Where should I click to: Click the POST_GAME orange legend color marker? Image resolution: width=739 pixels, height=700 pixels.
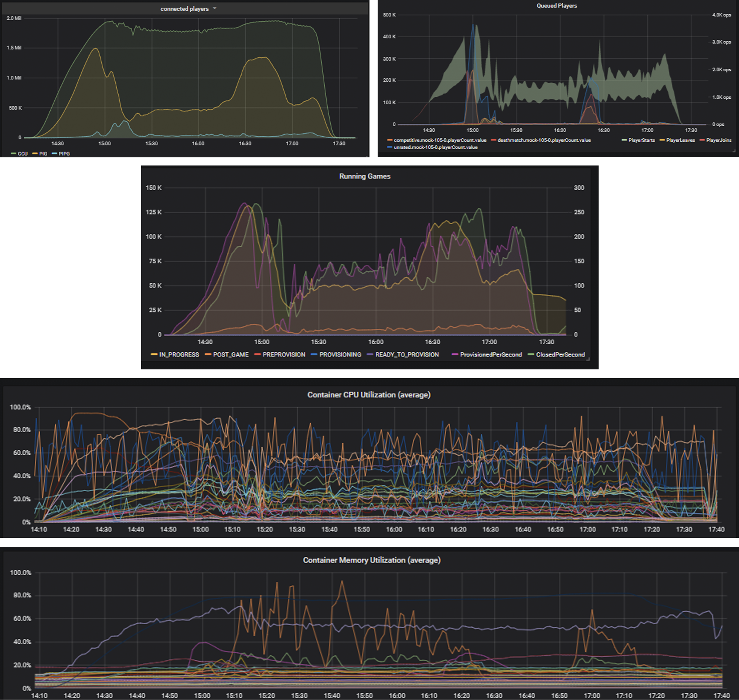tap(208, 355)
